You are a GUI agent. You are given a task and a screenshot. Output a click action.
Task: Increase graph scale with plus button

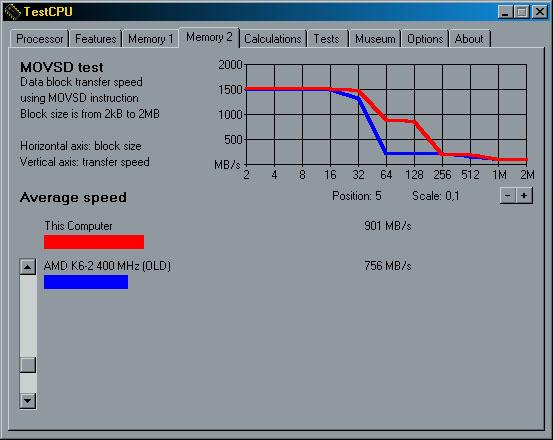[524, 195]
